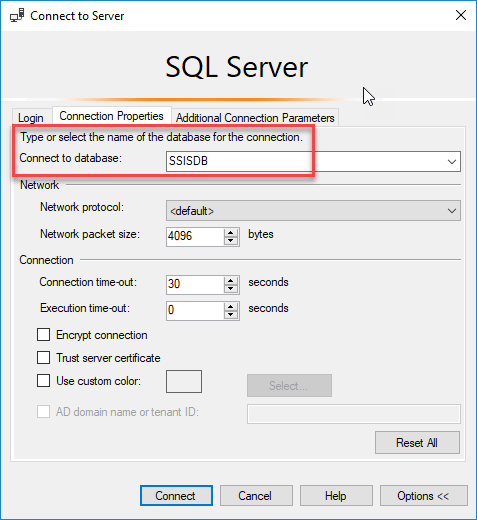Open Help for this dialog
Screen dimensions: 477x520
(336, 496)
